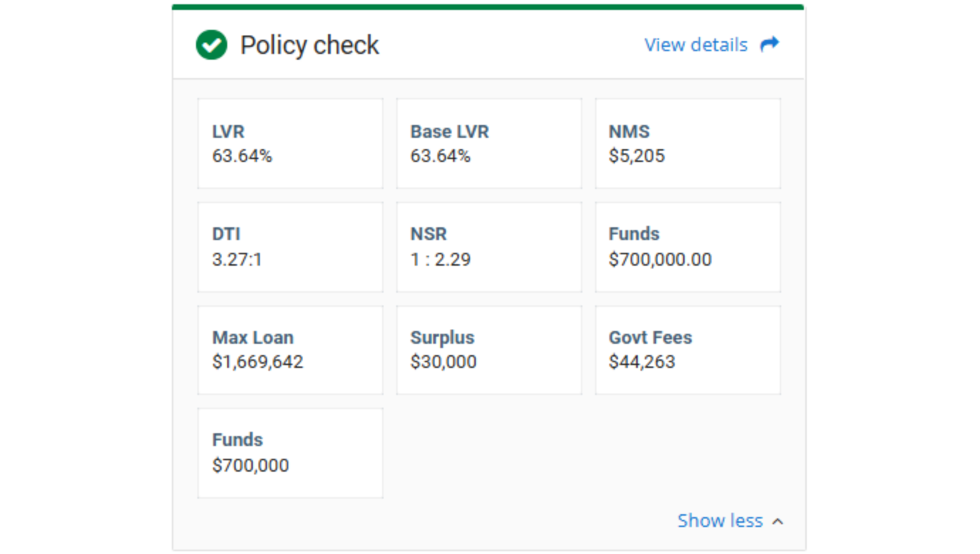Select the bottom Funds tile showing $700,000
The height and width of the screenshot is (554, 980).
(x=290, y=453)
